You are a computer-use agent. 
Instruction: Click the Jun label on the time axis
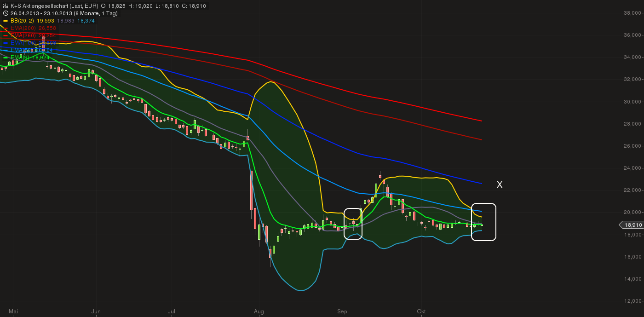(x=96, y=311)
